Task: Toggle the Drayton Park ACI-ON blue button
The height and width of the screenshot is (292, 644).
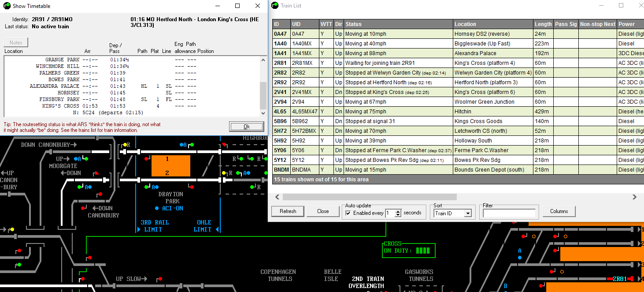Action: pyautogui.click(x=157, y=208)
